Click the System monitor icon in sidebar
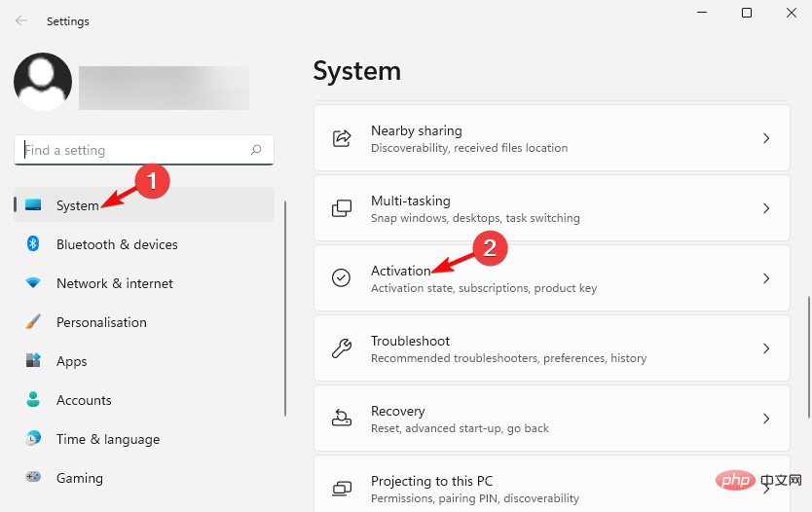 (33, 205)
